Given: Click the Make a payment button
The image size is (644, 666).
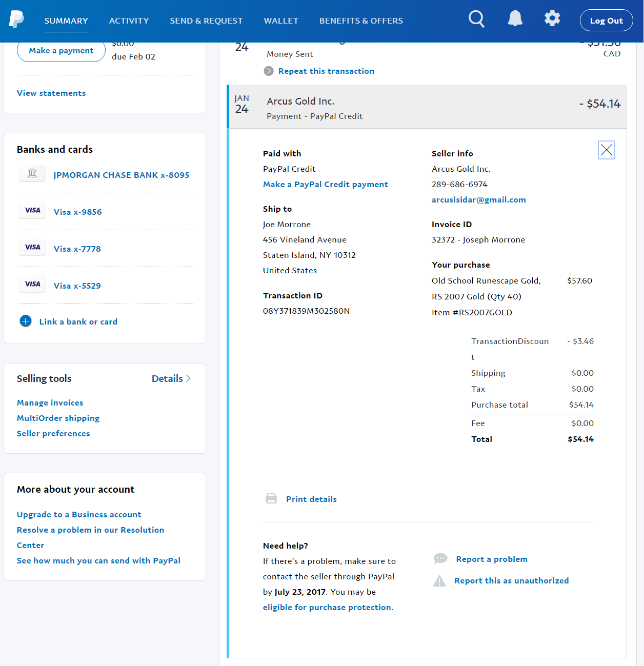Looking at the screenshot, I should (x=61, y=51).
